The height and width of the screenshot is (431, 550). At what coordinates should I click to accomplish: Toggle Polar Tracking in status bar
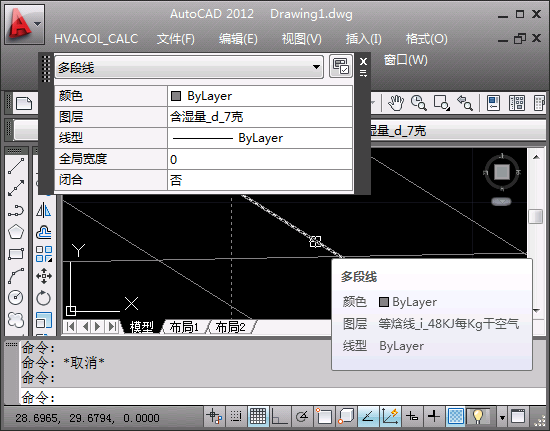coord(302,416)
